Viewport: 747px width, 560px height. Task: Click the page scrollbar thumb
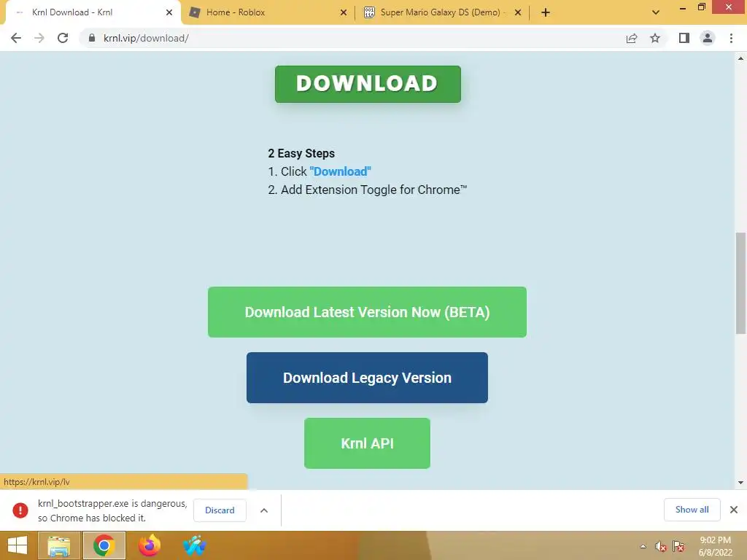click(x=741, y=284)
